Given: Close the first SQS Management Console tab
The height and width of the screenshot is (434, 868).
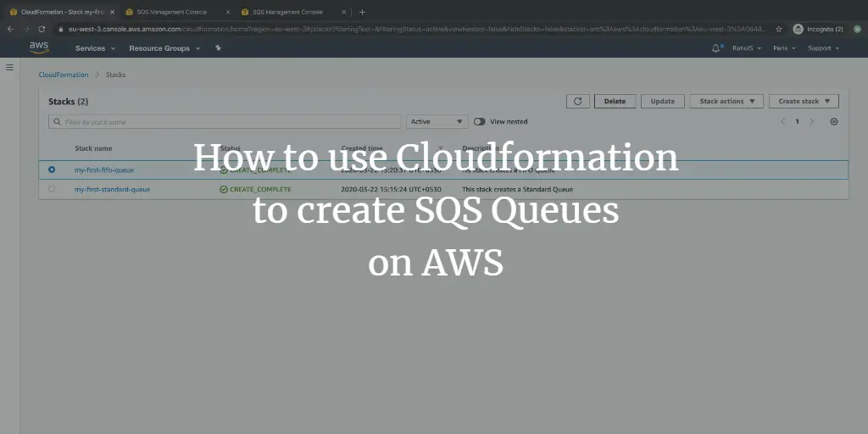Looking at the screenshot, I should click(x=228, y=12).
